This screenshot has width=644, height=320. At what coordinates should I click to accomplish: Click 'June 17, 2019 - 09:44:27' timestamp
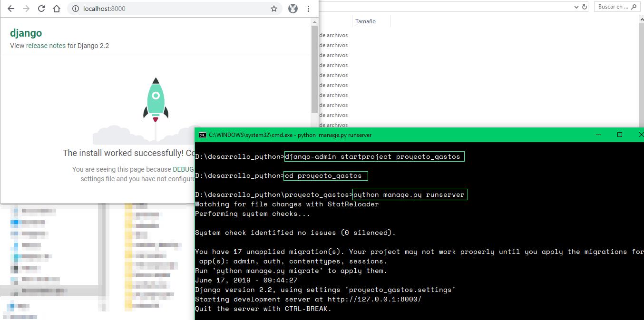click(x=246, y=280)
